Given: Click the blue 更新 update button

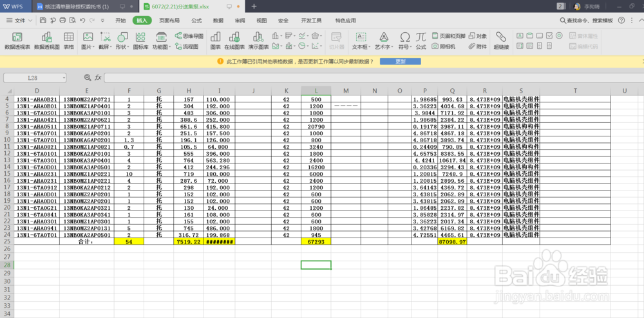Looking at the screenshot, I should [x=400, y=61].
